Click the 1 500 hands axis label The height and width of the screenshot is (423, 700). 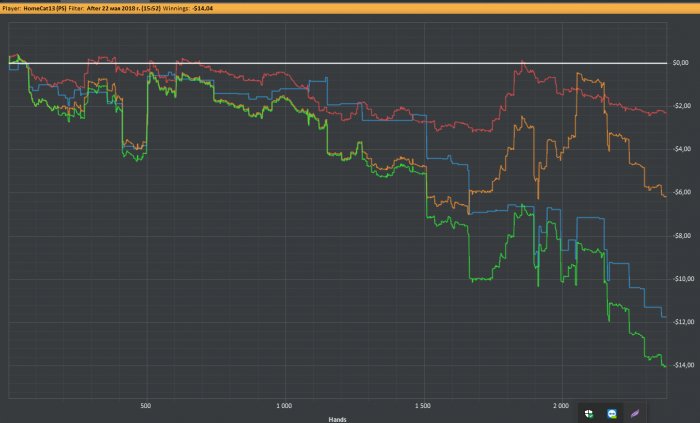point(422,406)
